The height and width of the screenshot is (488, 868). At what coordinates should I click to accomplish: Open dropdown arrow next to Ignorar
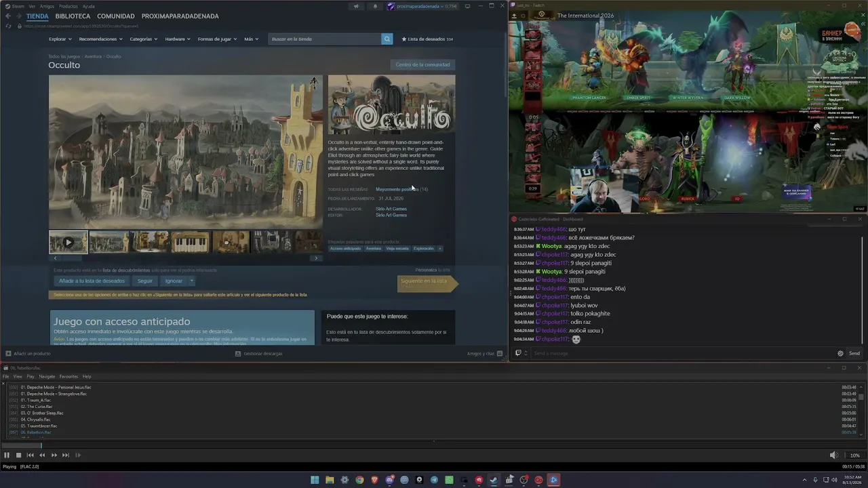coord(191,281)
